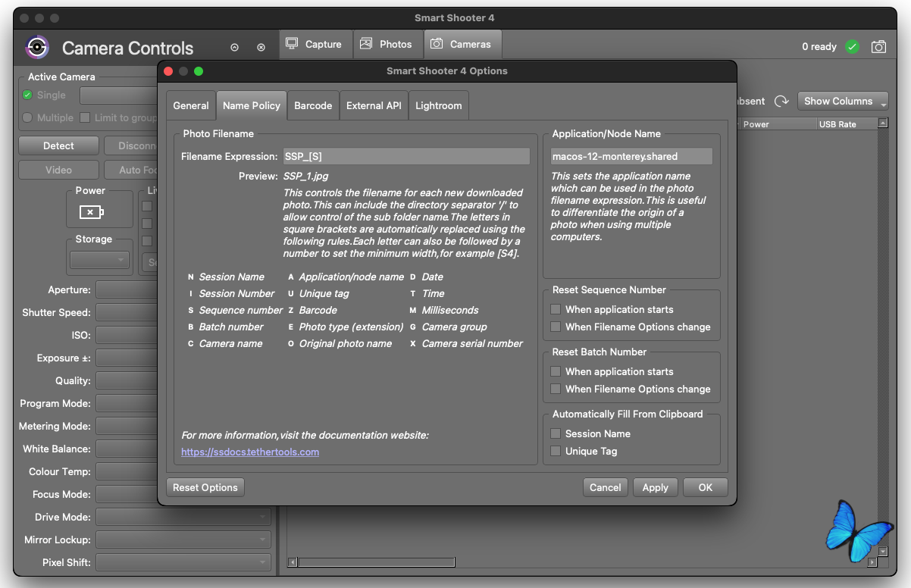This screenshot has height=588, width=911.
Task: Open the Shutter Speed dropdown
Action: (127, 312)
